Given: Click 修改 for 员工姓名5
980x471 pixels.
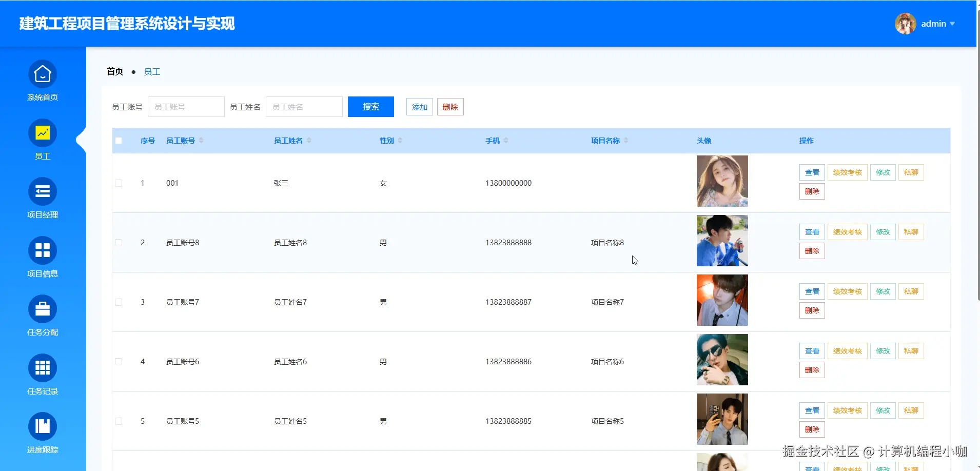Looking at the screenshot, I should (883, 410).
